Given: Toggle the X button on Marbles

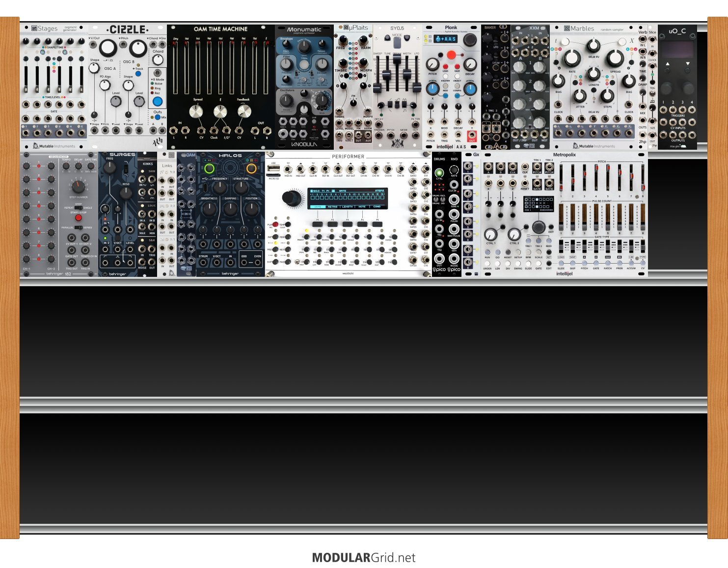Looking at the screenshot, I should [623, 41].
